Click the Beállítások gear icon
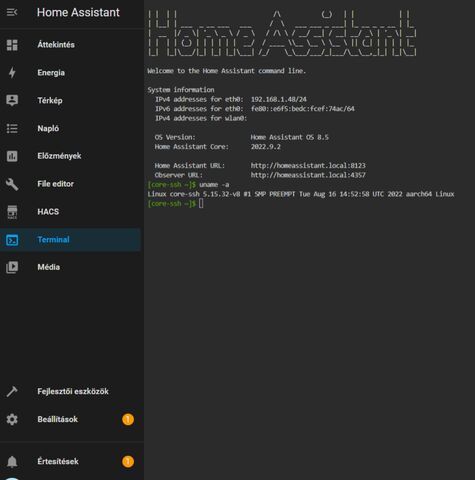The width and height of the screenshot is (475, 480). click(x=12, y=419)
